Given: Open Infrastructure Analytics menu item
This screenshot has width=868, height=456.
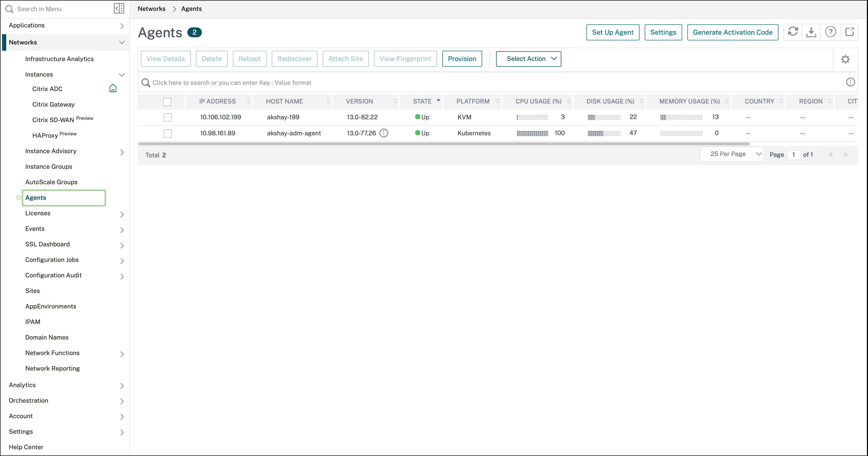Looking at the screenshot, I should tap(59, 59).
